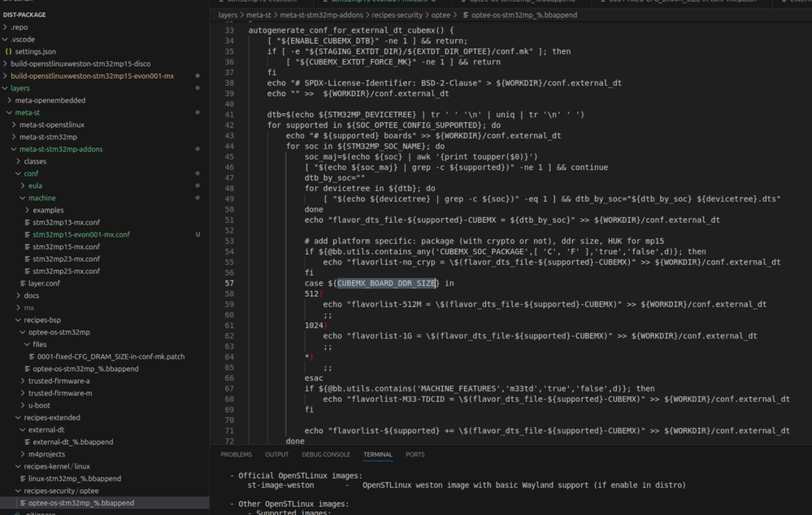Image resolution: width=812 pixels, height=515 pixels.
Task: Click the 'U' git badge on evon001-mx.conf
Action: [x=198, y=234]
